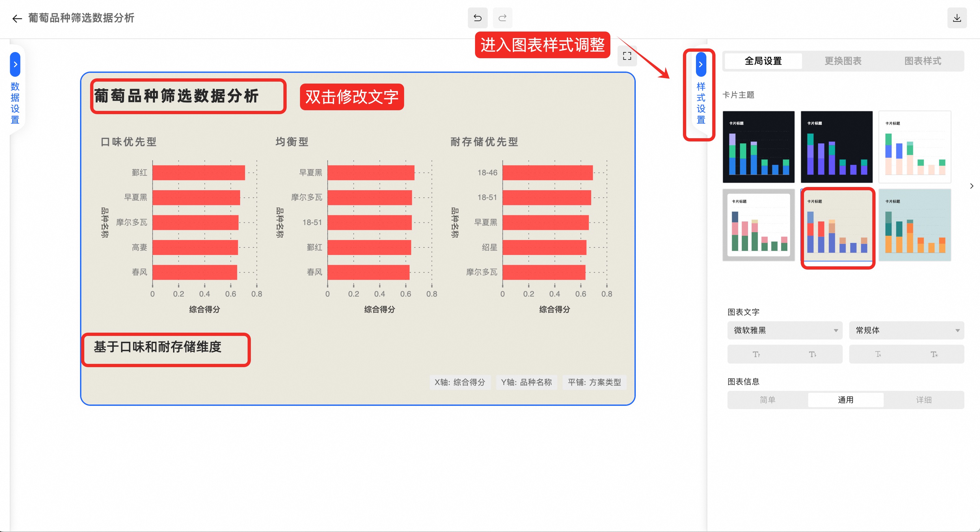Viewport: 980px width, 532px height.
Task: Click the next-page arrow for card themes
Action: click(972, 186)
